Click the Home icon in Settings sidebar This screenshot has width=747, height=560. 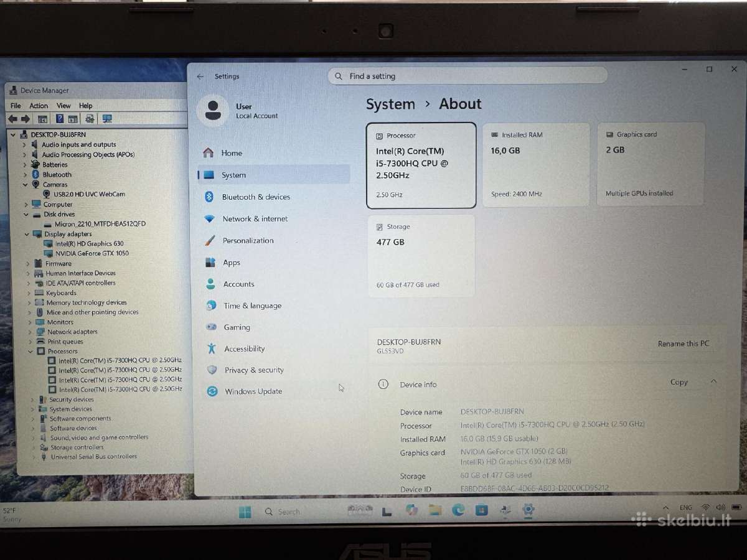pyautogui.click(x=209, y=153)
